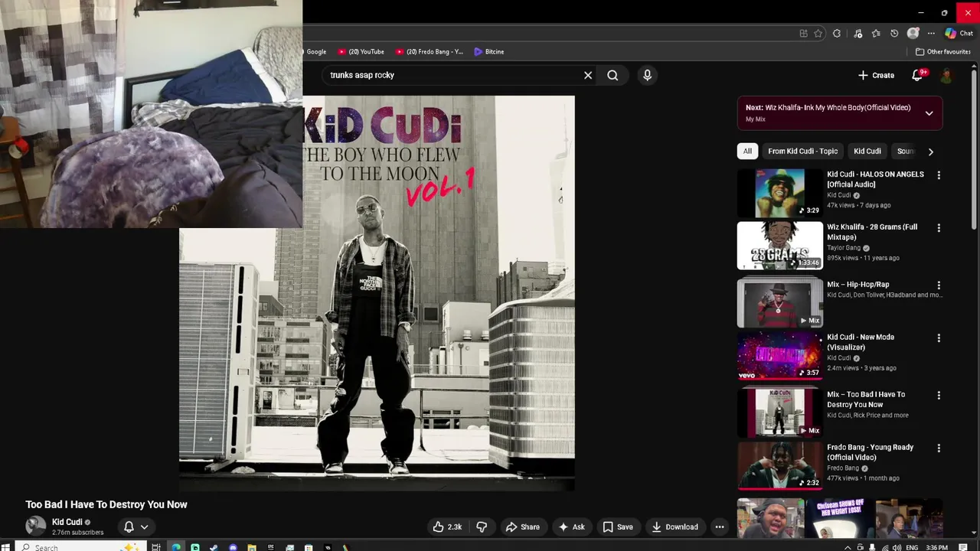
Task: Open options menu for Fredo Bang Young Ready
Action: (x=939, y=448)
